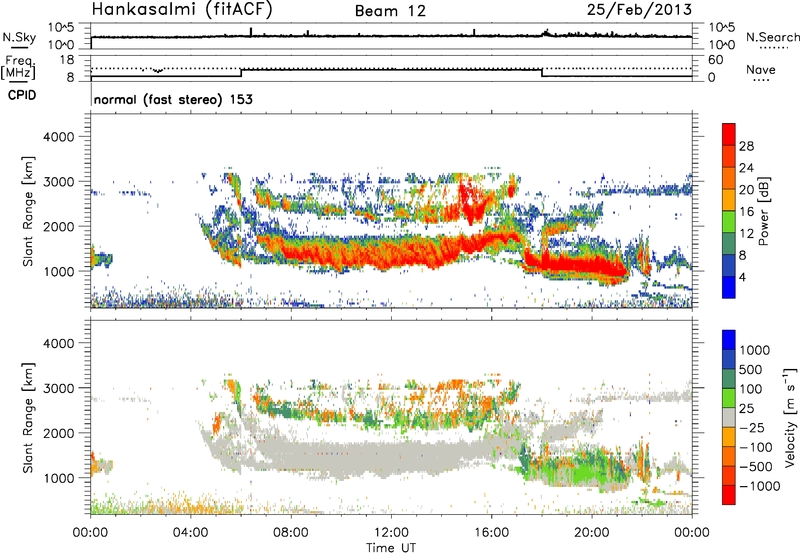Viewport: 800px width, 554px height.
Task: Click the 24 label on power colorbar
Action: [746, 168]
